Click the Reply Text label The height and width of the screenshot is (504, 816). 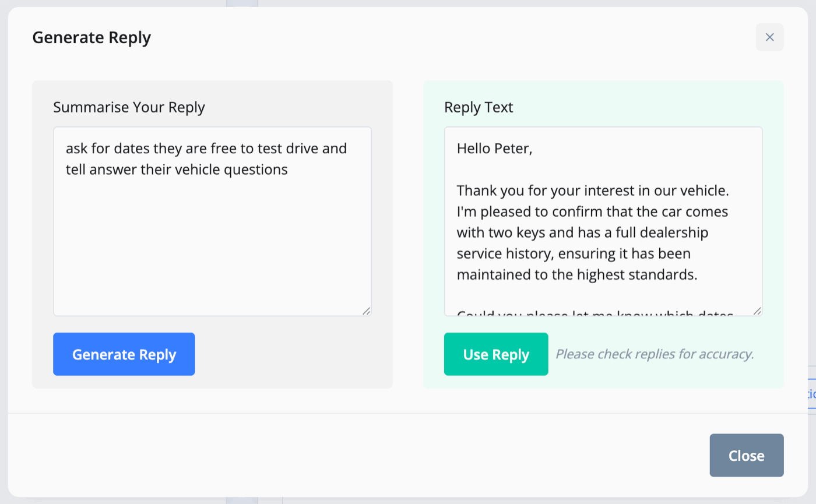click(479, 107)
